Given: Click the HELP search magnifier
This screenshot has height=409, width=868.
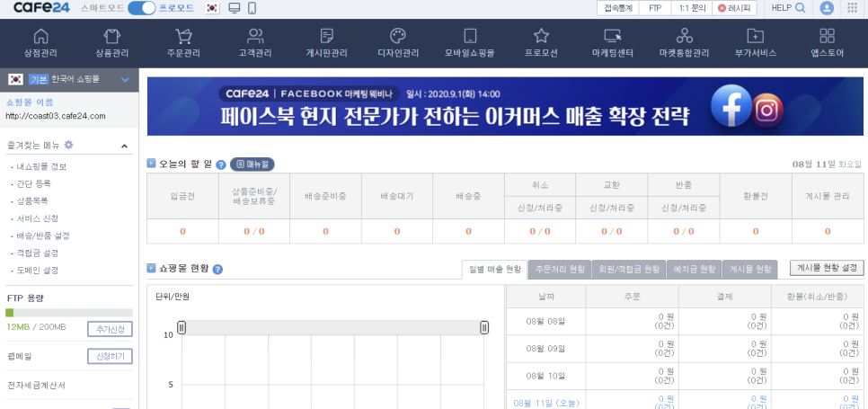Looking at the screenshot, I should point(800,8).
